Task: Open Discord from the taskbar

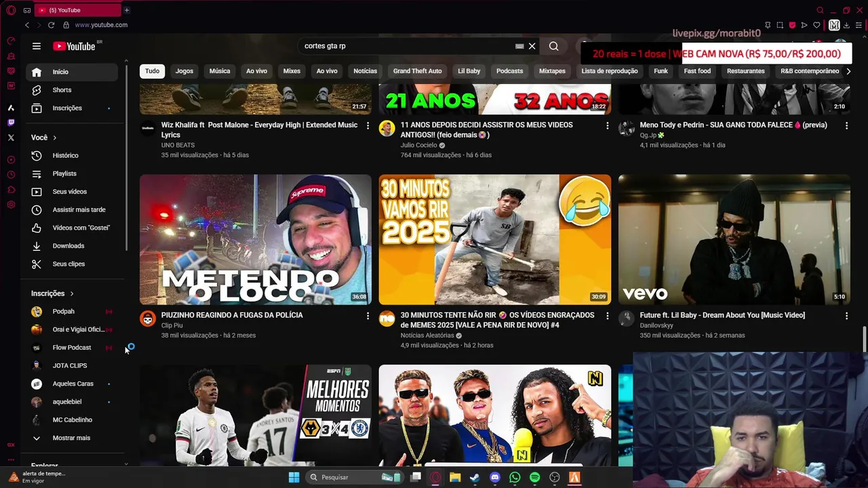Action: tap(495, 477)
